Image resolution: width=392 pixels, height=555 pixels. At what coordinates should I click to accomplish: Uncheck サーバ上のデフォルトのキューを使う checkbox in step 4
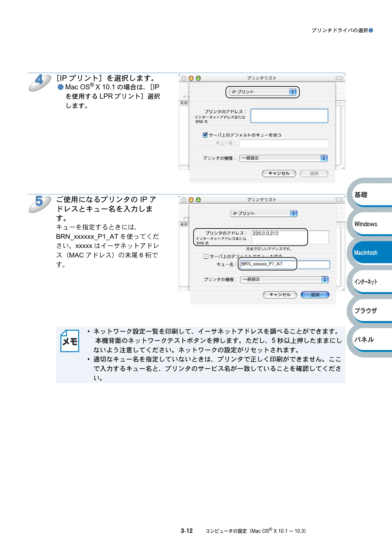pos(205,135)
